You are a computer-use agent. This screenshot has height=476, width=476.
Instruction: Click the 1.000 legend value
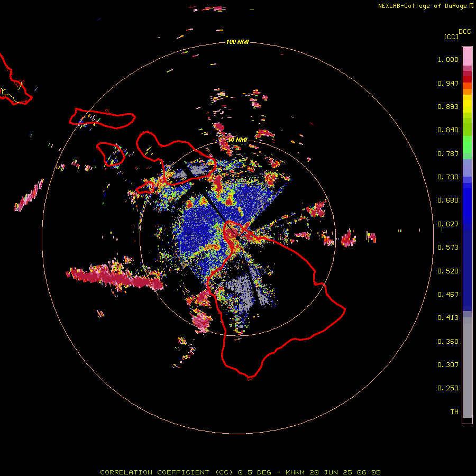(x=448, y=59)
